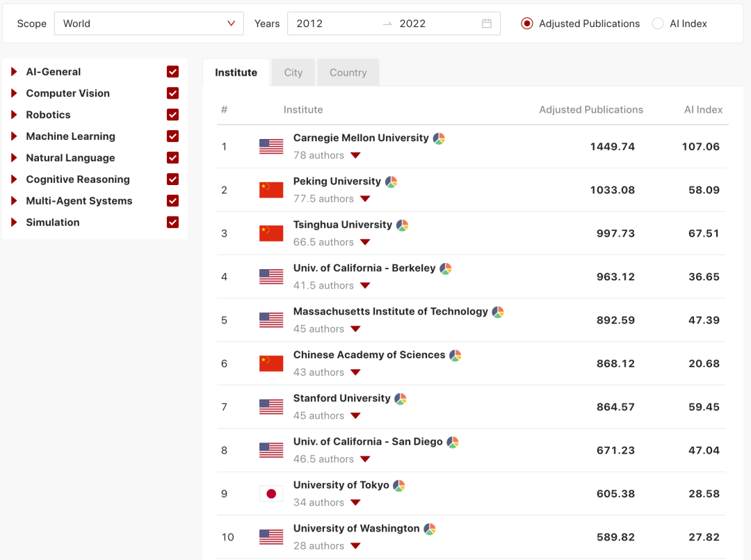The image size is (751, 560).
Task: Expand the AI-General category arrow
Action: point(14,72)
